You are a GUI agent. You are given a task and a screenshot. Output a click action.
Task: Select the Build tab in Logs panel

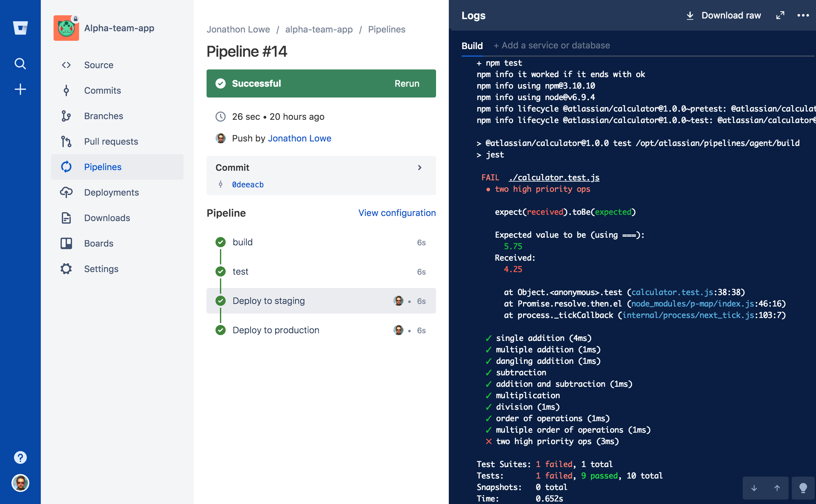point(473,46)
